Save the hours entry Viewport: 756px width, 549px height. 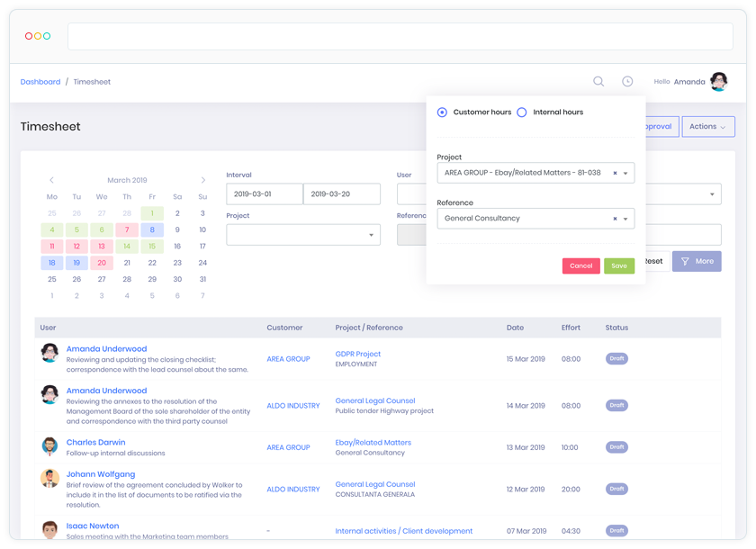(619, 265)
